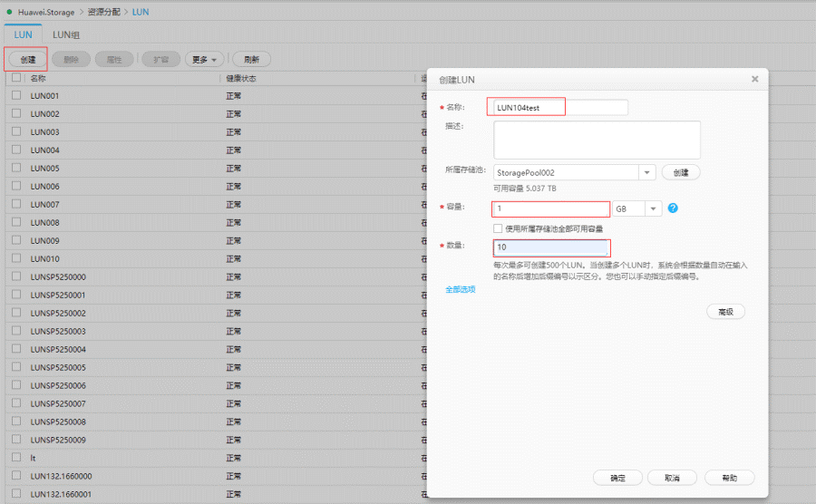Expand the GB capacity unit dropdown

[654, 208]
